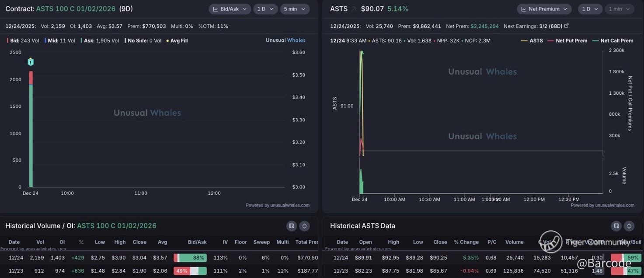Image resolution: width=644 pixels, height=278 pixels.
Task: Open Next Earnings external link icon
Action: (567, 26)
